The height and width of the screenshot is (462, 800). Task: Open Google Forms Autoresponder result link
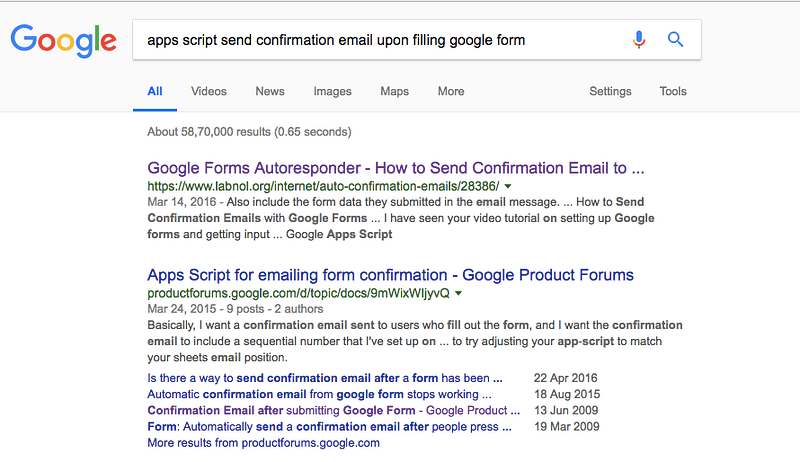(x=395, y=168)
